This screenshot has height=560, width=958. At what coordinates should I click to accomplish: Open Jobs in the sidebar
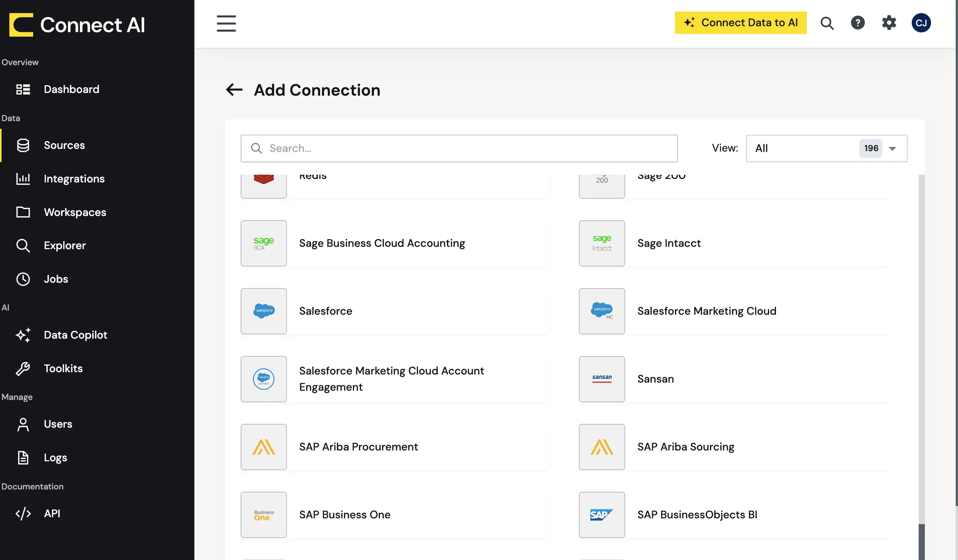point(56,279)
